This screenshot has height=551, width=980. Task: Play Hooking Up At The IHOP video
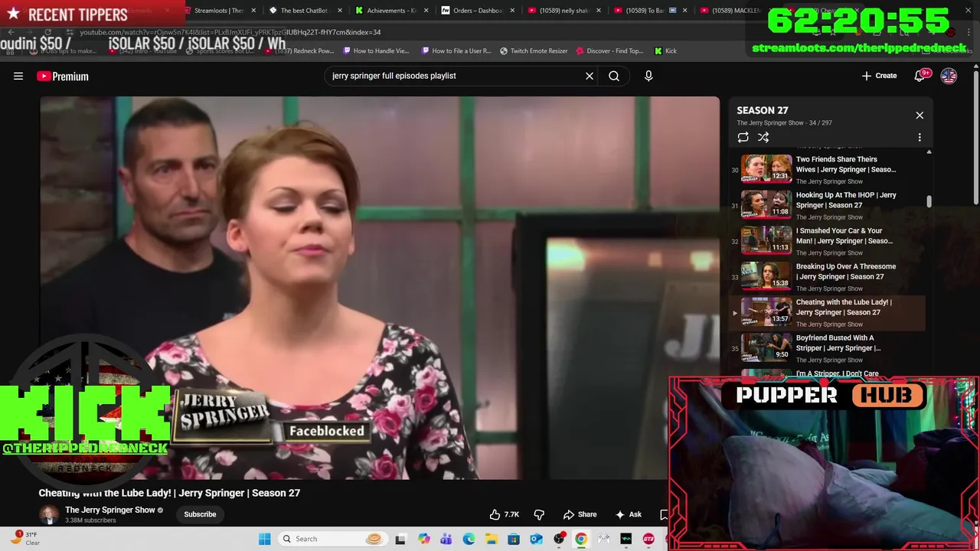coord(828,204)
